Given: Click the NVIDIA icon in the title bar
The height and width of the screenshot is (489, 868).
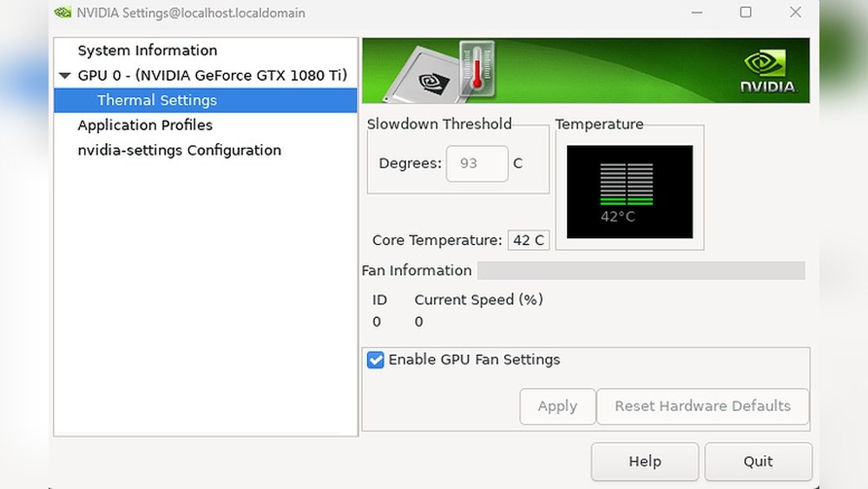Looking at the screenshot, I should point(62,13).
